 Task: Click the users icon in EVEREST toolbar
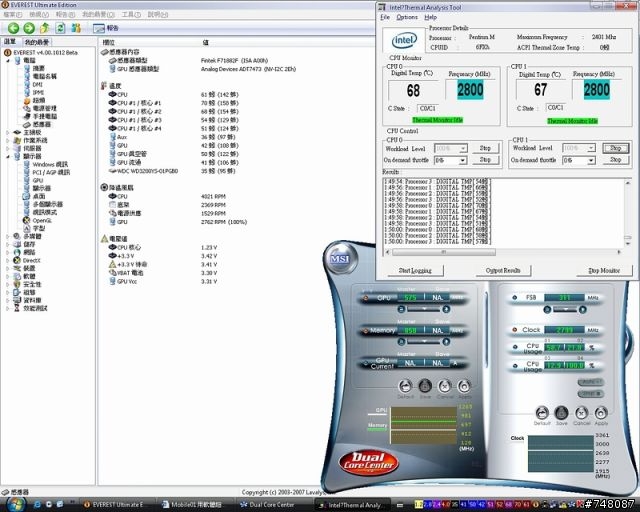76,28
